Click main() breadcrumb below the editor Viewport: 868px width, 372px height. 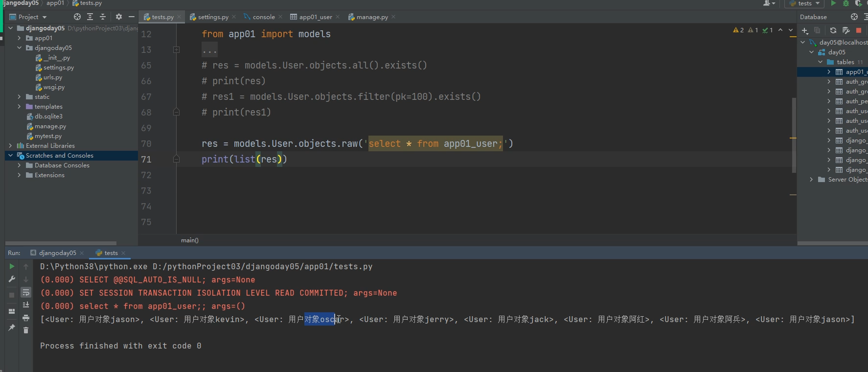pos(190,240)
